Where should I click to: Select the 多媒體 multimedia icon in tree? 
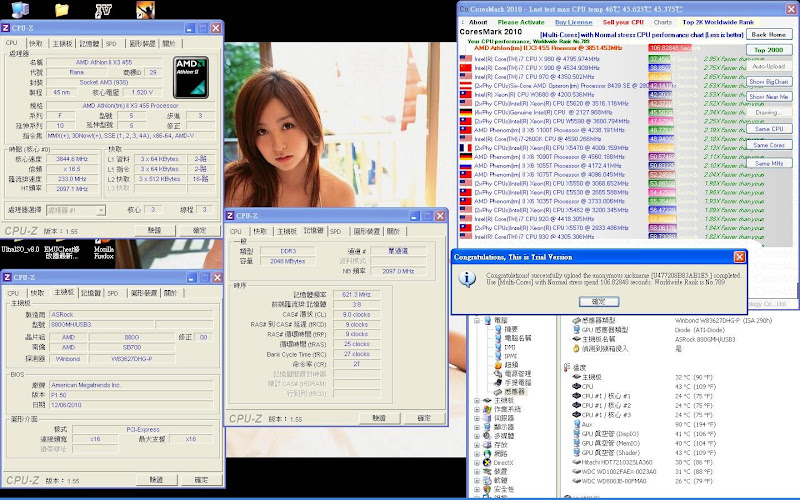(487, 436)
